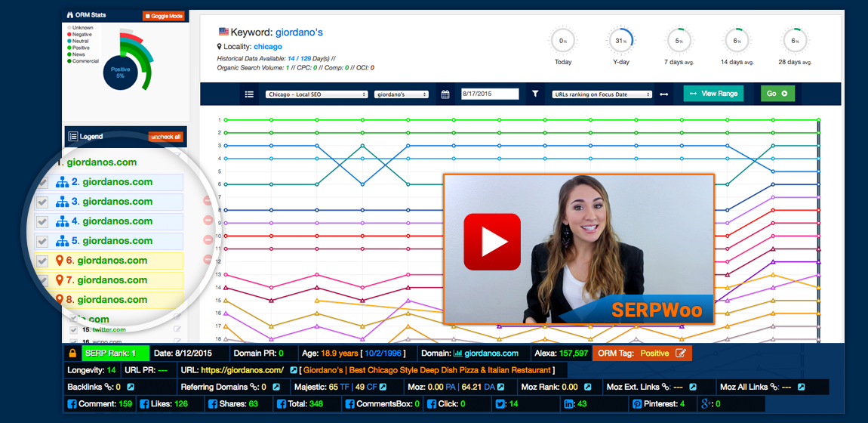The image size is (868, 423).
Task: Click the 14 days avg. 6% gauge
Action: coord(737,41)
